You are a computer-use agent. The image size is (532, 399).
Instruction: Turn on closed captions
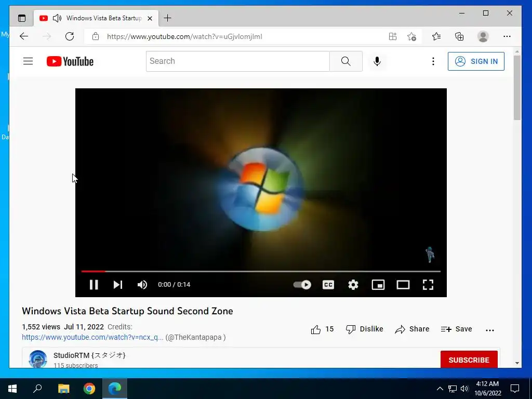[328, 285]
